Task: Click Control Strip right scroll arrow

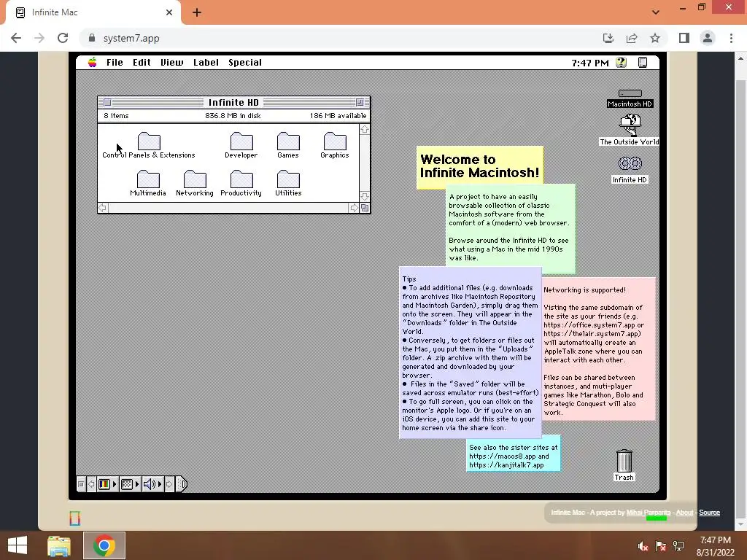Action: click(169, 484)
